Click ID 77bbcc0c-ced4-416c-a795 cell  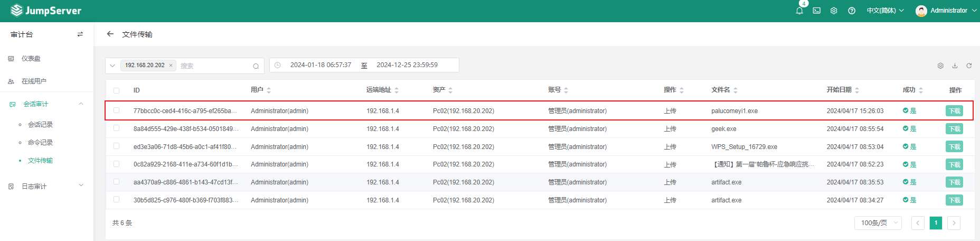coord(185,111)
